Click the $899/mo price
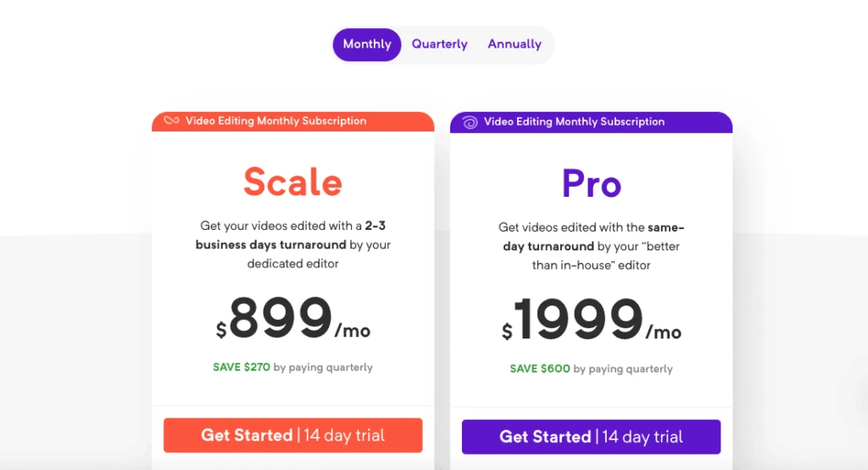 pyautogui.click(x=292, y=321)
